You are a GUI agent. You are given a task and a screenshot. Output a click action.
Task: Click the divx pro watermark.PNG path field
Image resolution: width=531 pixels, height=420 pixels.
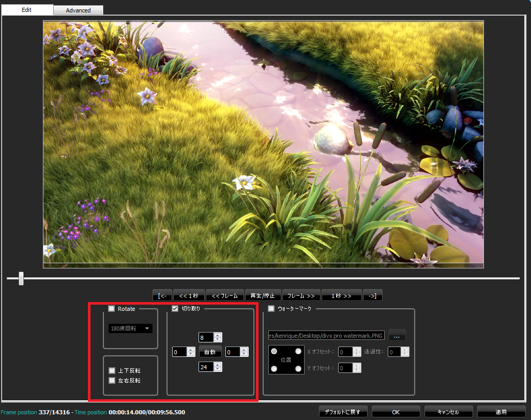click(x=325, y=335)
